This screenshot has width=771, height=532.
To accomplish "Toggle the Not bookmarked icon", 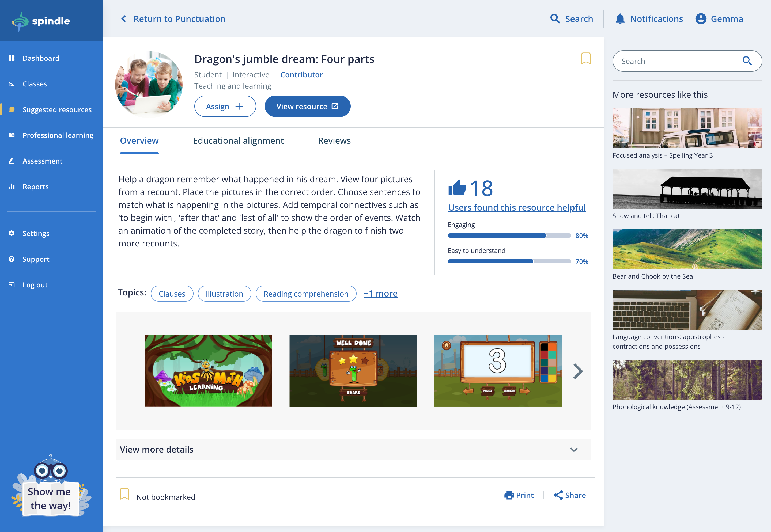I will pos(124,494).
